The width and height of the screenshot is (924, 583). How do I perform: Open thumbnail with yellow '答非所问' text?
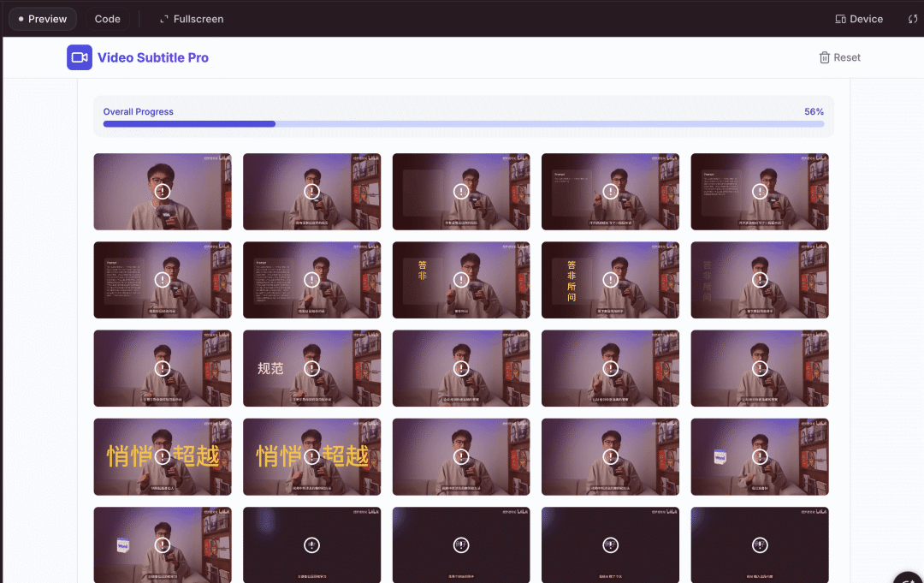(x=610, y=280)
